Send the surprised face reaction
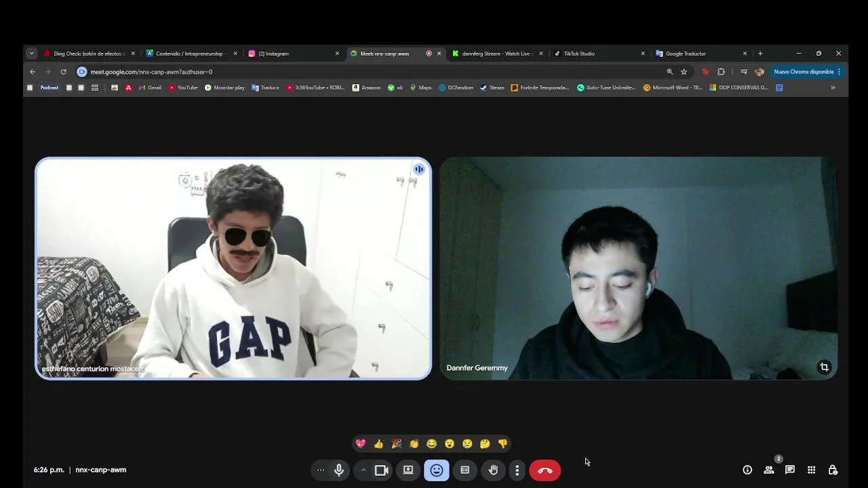The width and height of the screenshot is (868, 488). coord(449,444)
